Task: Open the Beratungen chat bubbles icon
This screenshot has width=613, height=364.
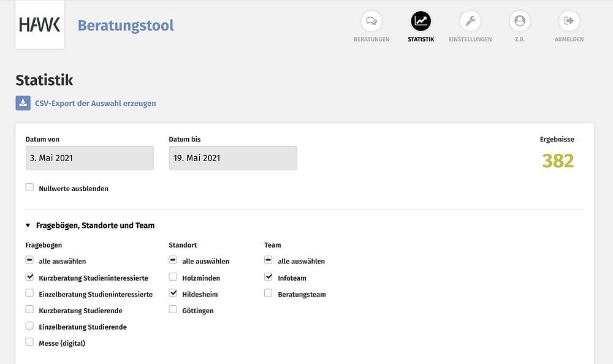Action: [371, 21]
